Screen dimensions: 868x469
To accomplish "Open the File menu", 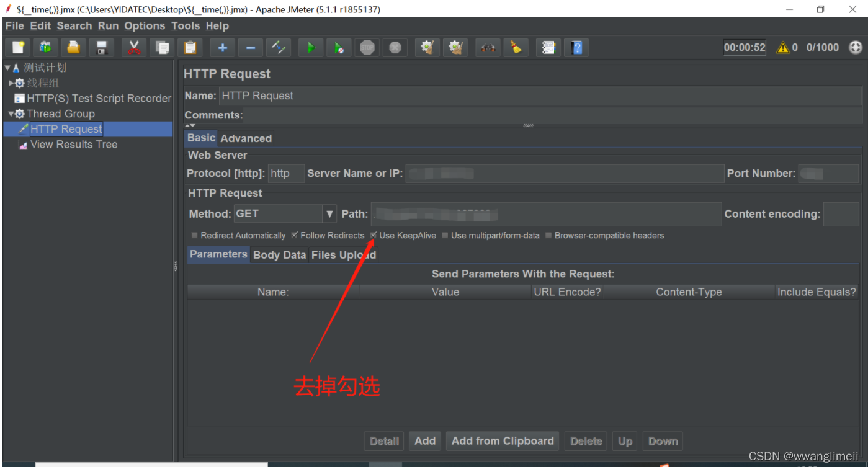I will [14, 26].
